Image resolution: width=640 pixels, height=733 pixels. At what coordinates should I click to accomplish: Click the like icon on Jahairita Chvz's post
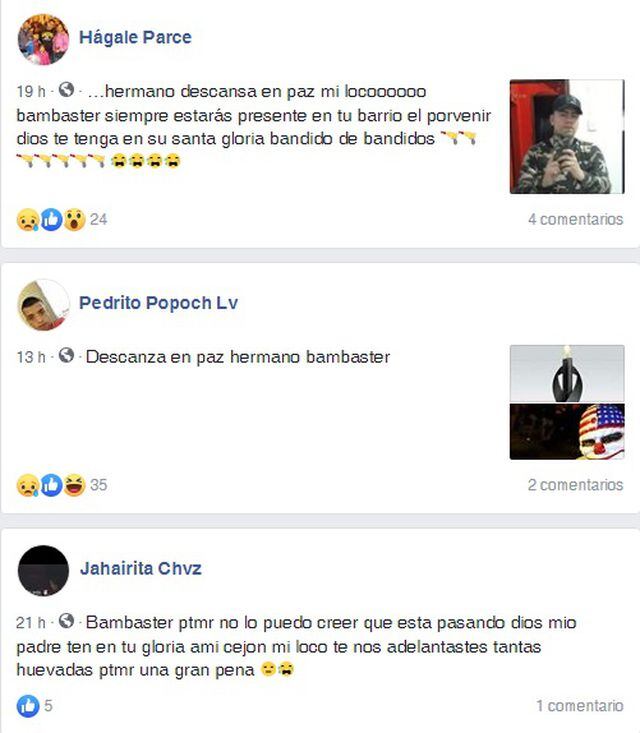pyautogui.click(x=28, y=705)
